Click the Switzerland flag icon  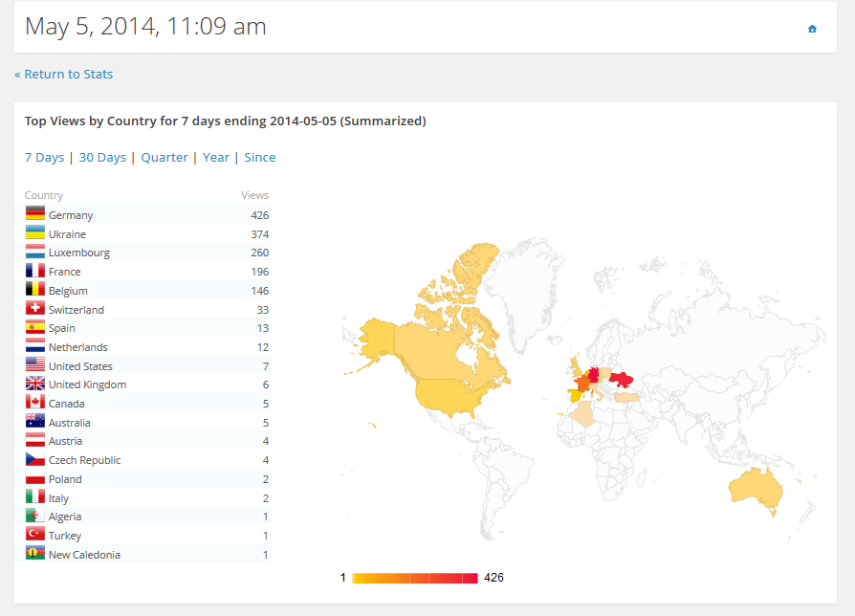pyautogui.click(x=35, y=309)
